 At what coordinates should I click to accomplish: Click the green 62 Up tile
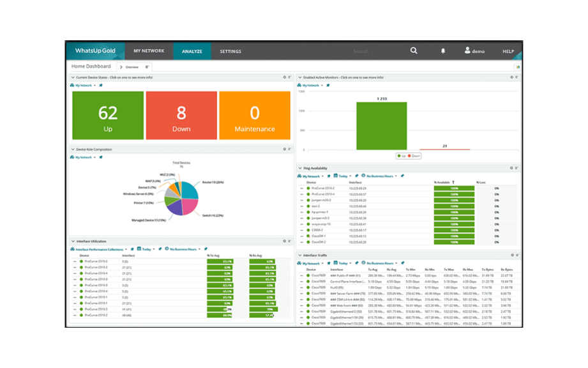pos(108,115)
